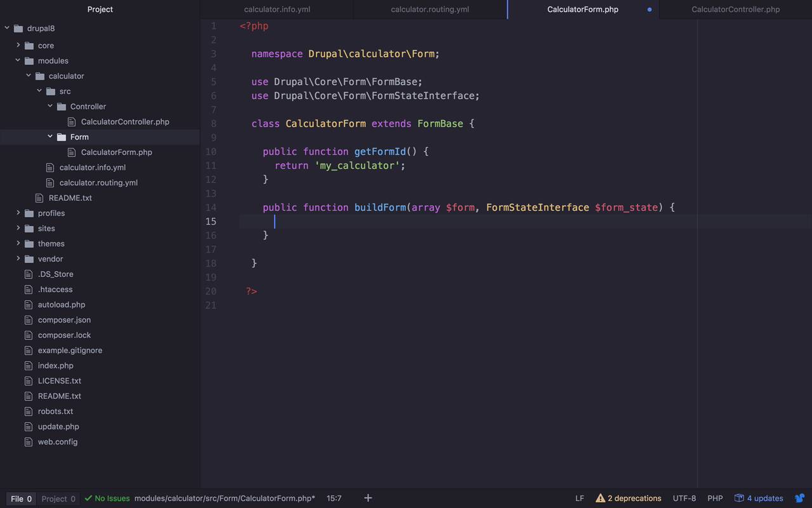The image size is (812, 508).
Task: Open calculator.info.yml in the tree
Action: point(93,167)
